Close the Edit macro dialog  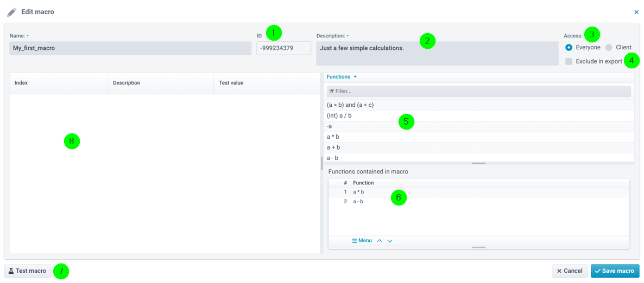pos(636,12)
